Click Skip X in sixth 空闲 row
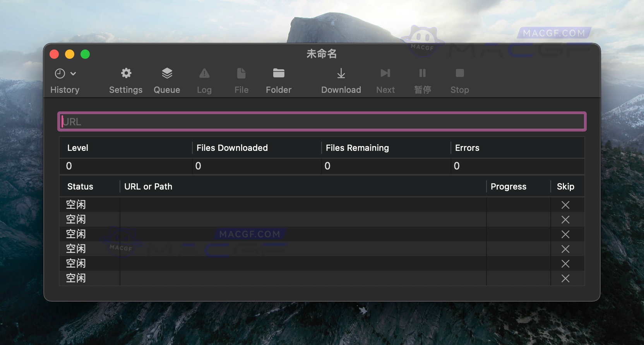The height and width of the screenshot is (345, 644). coord(565,278)
